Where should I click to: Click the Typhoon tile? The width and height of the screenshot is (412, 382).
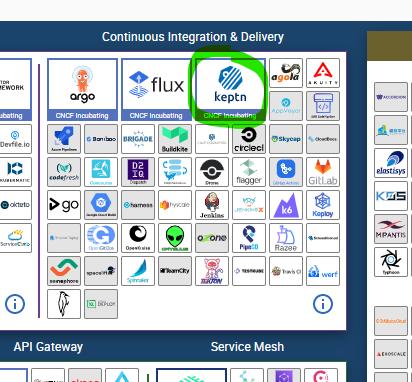(x=391, y=262)
